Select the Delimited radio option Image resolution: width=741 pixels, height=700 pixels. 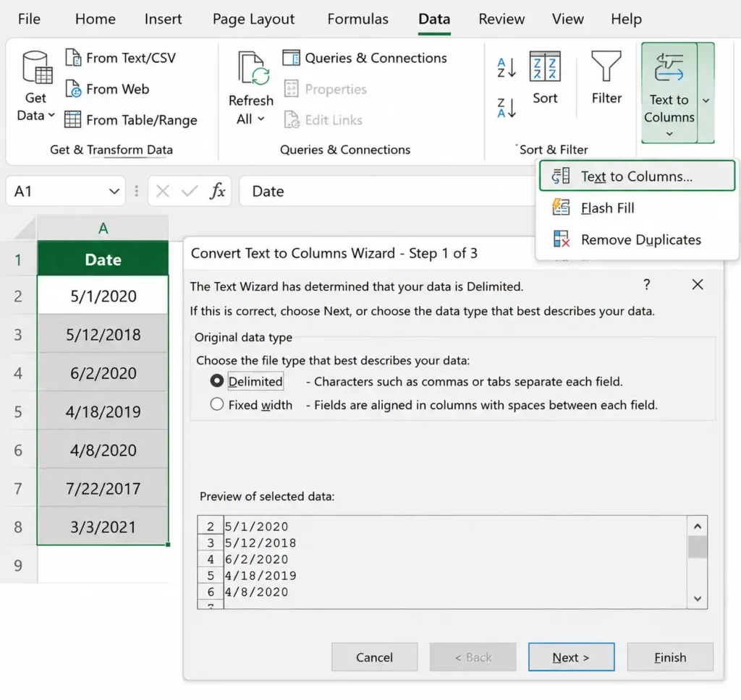click(217, 380)
